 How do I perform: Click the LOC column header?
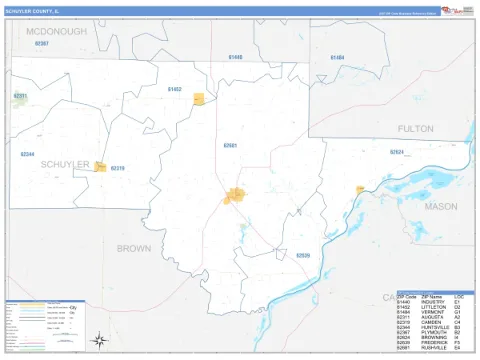[x=459, y=297]
